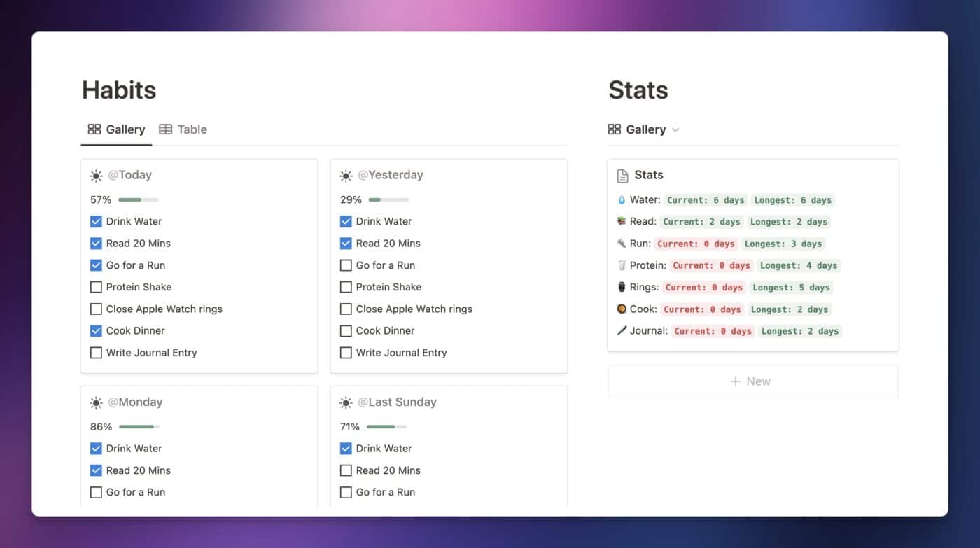Check Protein Shake on the @Yesterday card

346,287
